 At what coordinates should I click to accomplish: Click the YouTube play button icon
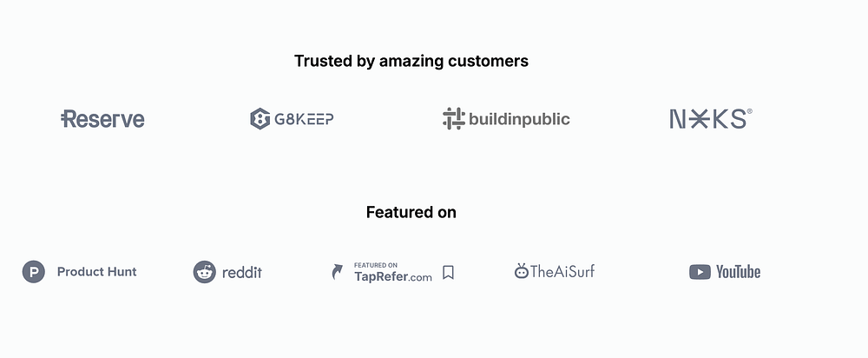point(700,272)
